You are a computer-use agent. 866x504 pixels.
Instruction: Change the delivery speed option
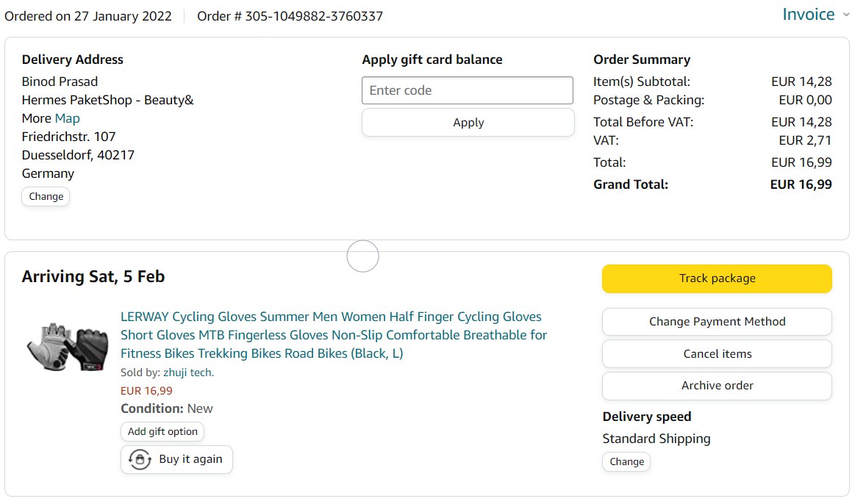[626, 461]
